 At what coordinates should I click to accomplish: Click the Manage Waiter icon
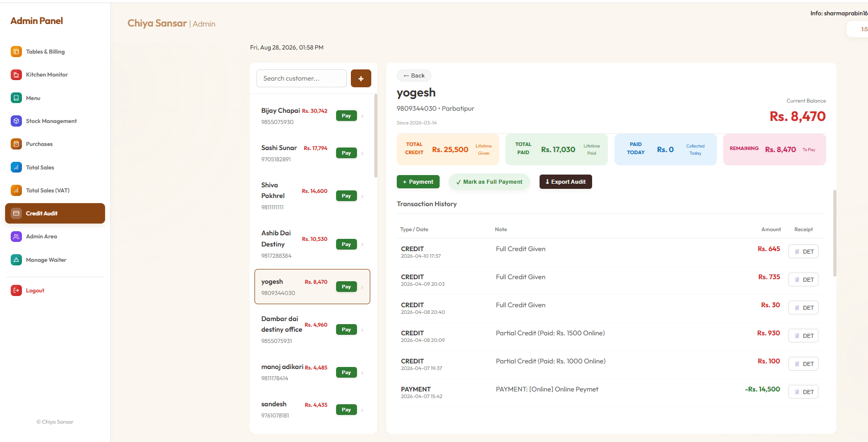[x=16, y=260]
